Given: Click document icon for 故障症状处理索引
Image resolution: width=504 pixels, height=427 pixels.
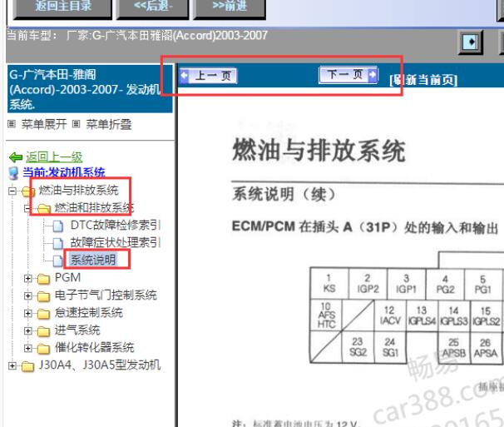Looking at the screenshot, I should [58, 243].
